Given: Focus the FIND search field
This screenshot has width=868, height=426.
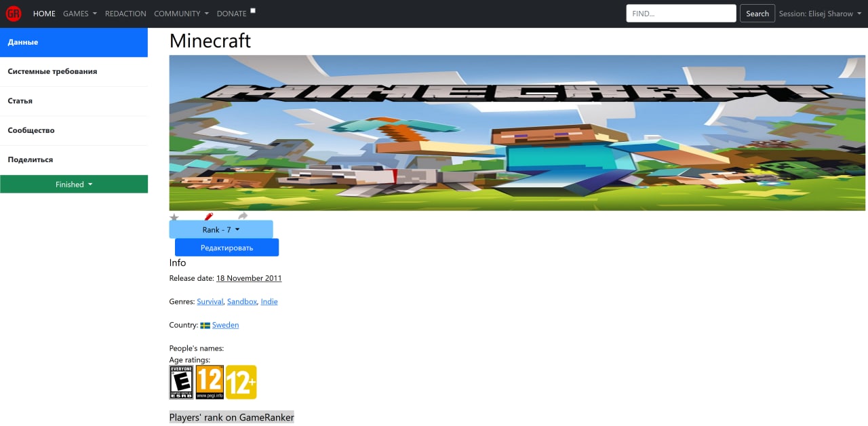Looking at the screenshot, I should point(681,14).
